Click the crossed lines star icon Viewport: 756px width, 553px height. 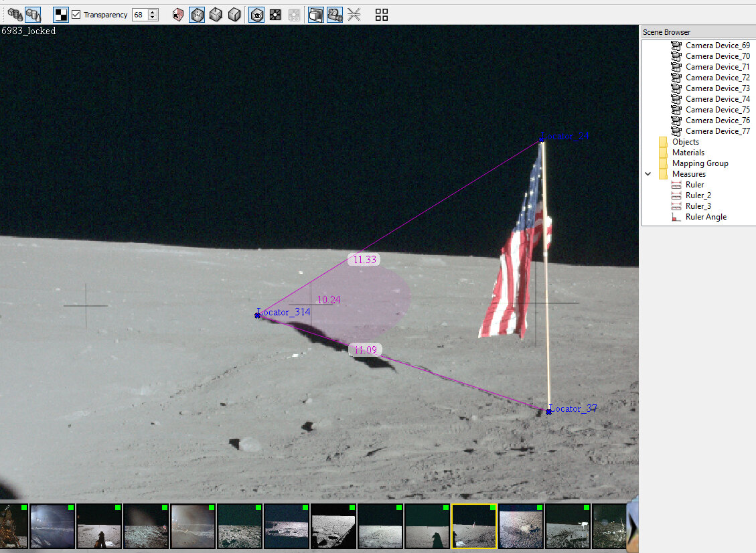point(354,15)
